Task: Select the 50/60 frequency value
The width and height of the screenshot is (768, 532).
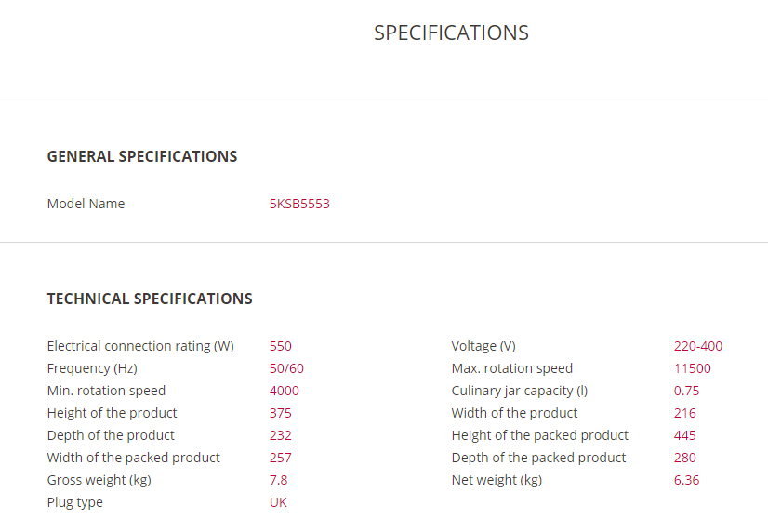Action: [286, 368]
